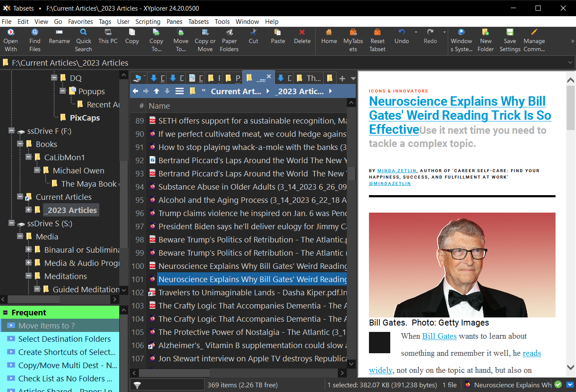
Task: Click the filter funnel in status bar
Action: point(137,385)
